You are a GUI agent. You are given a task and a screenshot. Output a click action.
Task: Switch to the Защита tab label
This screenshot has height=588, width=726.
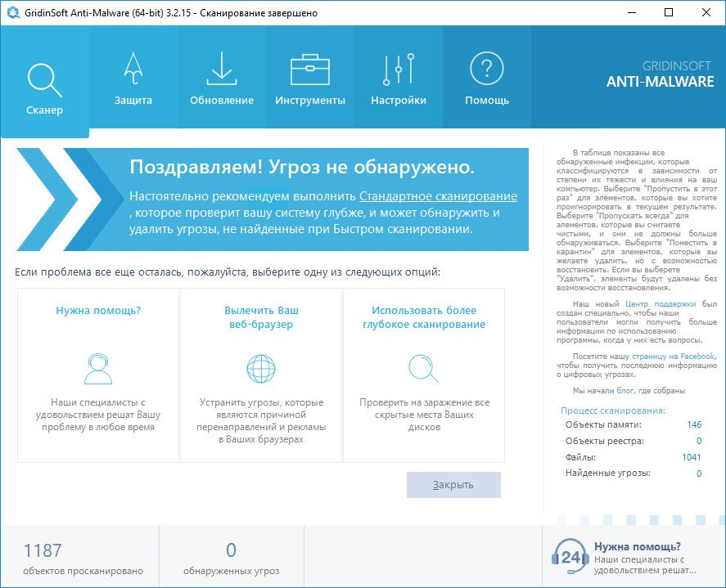[133, 101]
